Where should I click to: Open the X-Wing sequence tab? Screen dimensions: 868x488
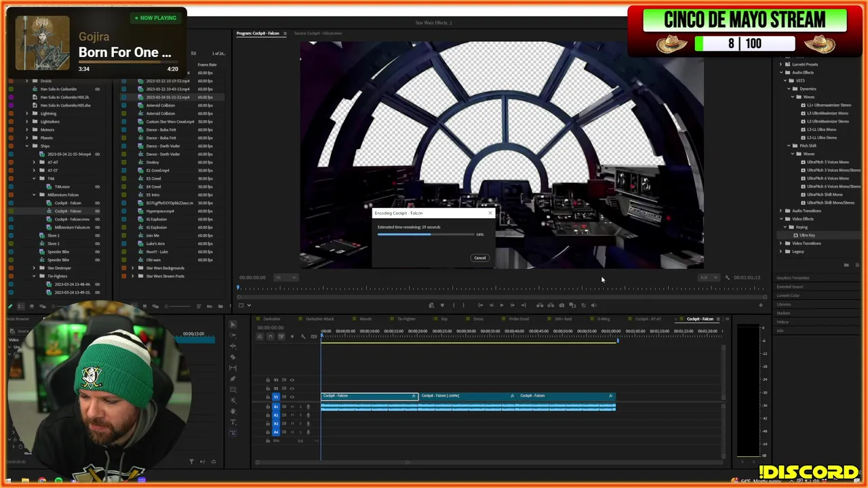[x=604, y=319]
